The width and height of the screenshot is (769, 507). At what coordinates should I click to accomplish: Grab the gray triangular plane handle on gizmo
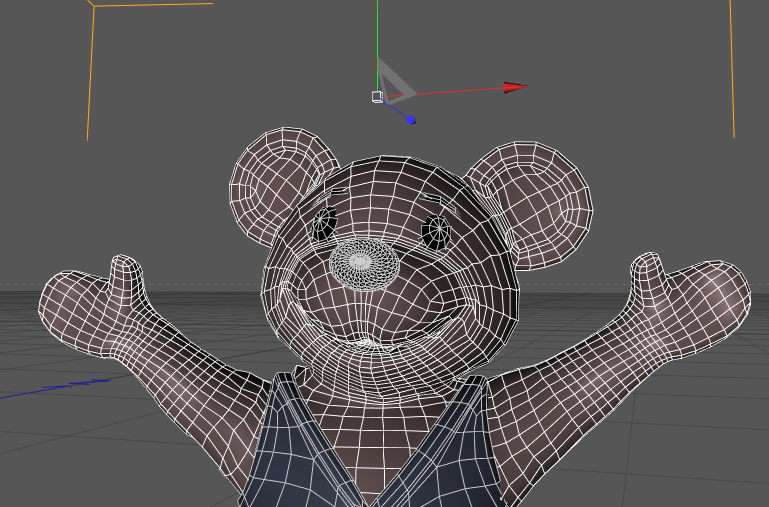point(395,82)
